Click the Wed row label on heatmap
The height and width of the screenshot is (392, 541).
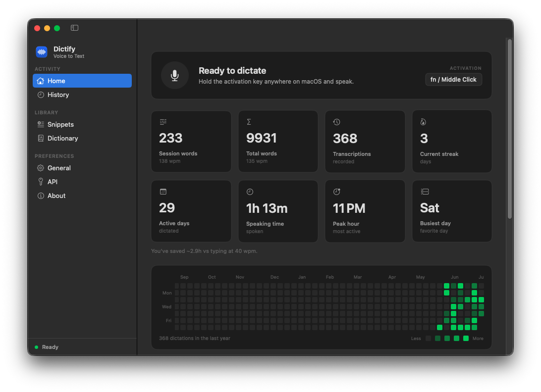point(166,307)
